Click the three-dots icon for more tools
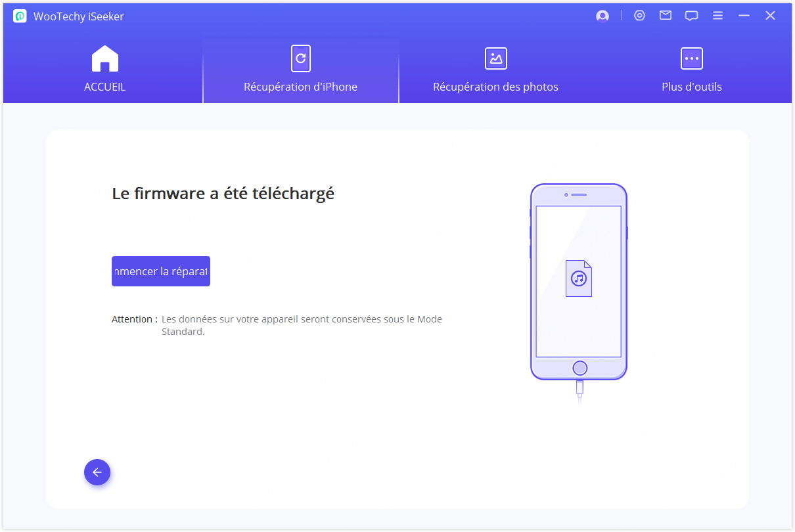795x532 pixels. tap(691, 58)
